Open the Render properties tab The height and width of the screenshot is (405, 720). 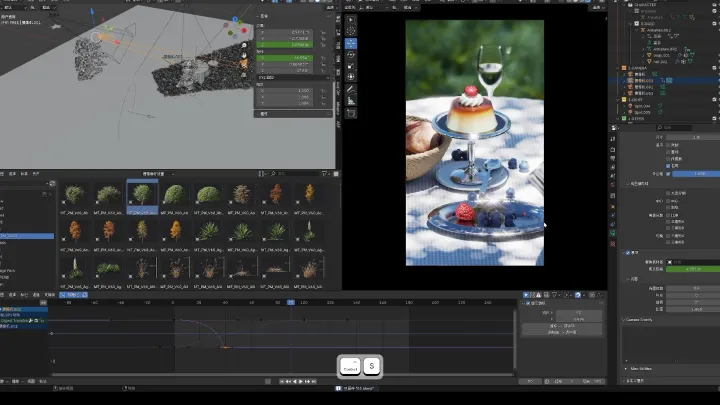(x=613, y=150)
